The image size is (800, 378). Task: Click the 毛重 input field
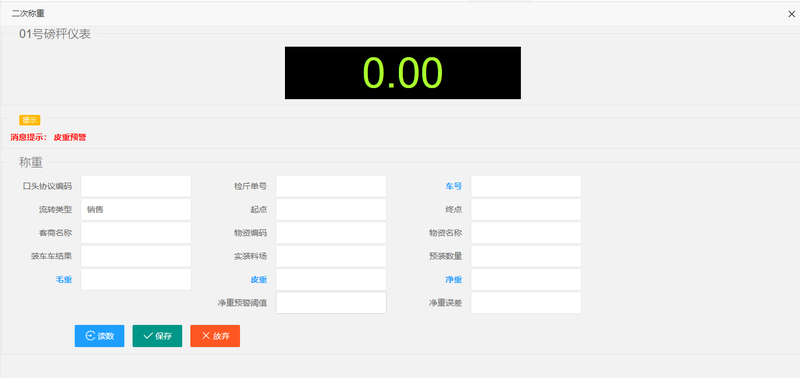136,280
